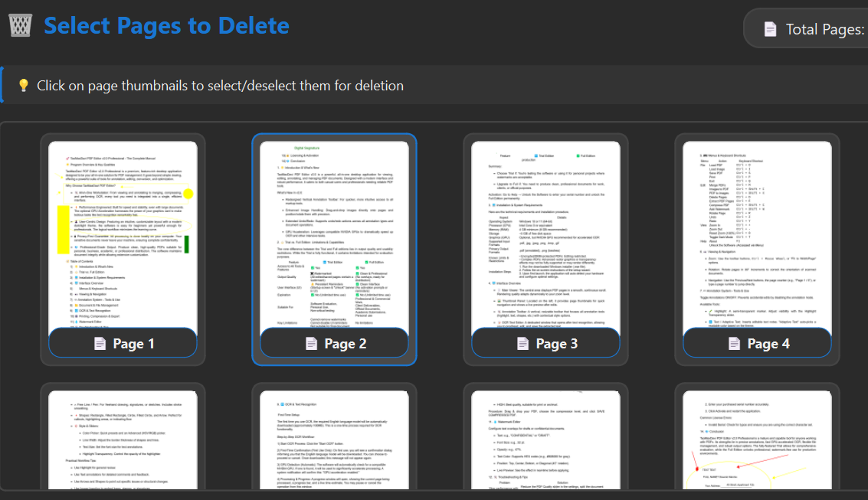The image size is (868, 500).
Task: Click the document icon on Page 4 label
Action: [734, 344]
